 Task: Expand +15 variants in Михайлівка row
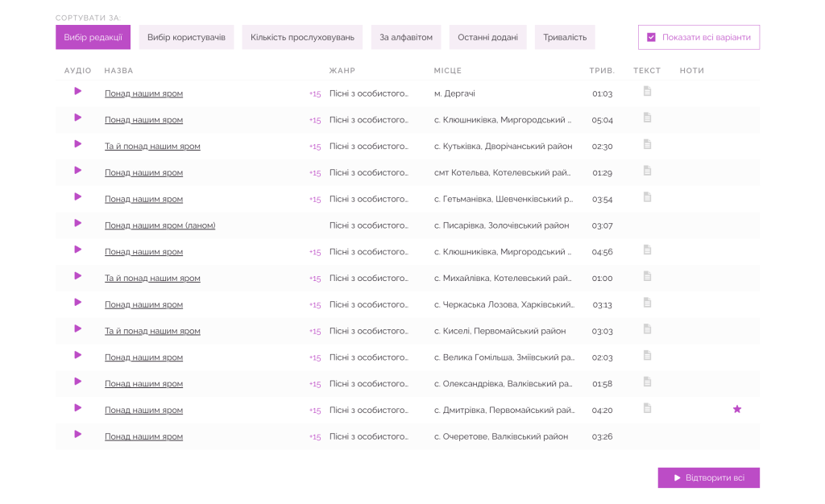[x=314, y=279]
